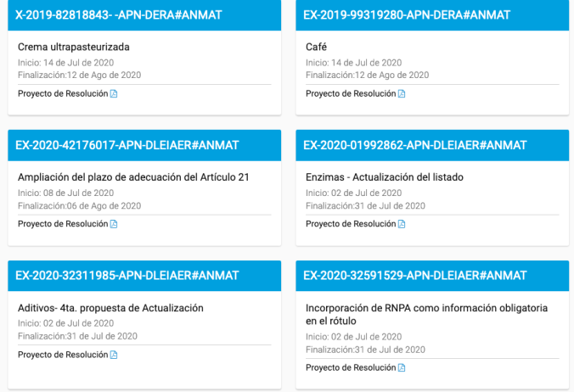This screenshot has height=392, width=574.
Task: Open PDF icon under Crema ultrapasteurizada
Action: [x=114, y=94]
